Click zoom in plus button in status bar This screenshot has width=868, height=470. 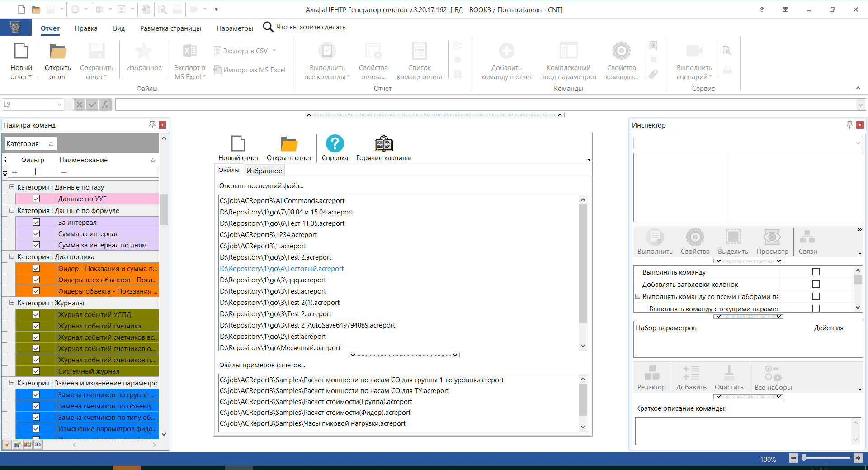pyautogui.click(x=858, y=458)
